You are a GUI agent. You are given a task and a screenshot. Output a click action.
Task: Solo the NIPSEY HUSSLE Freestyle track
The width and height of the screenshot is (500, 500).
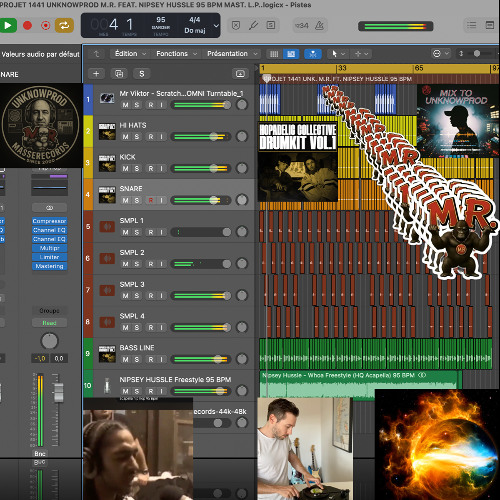137,391
